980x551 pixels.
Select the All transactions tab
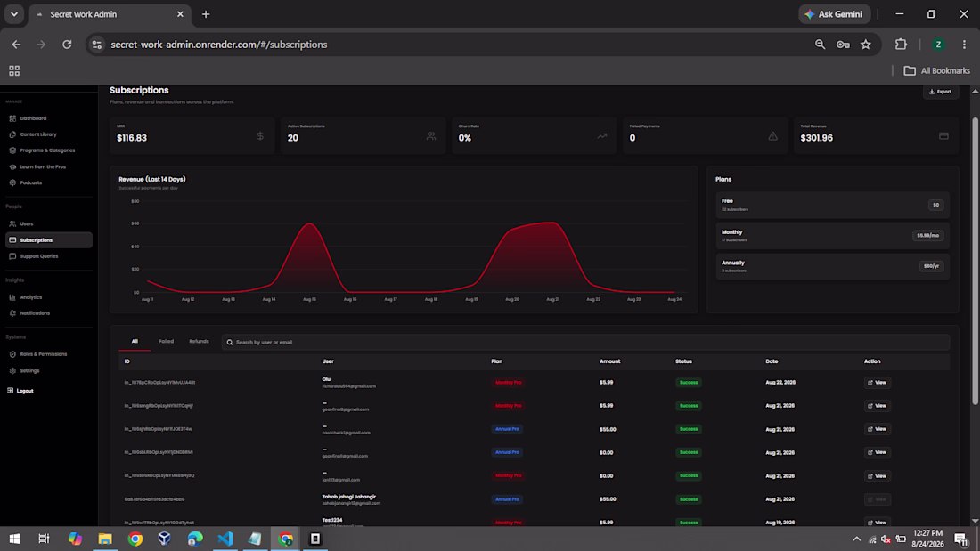[135, 342]
